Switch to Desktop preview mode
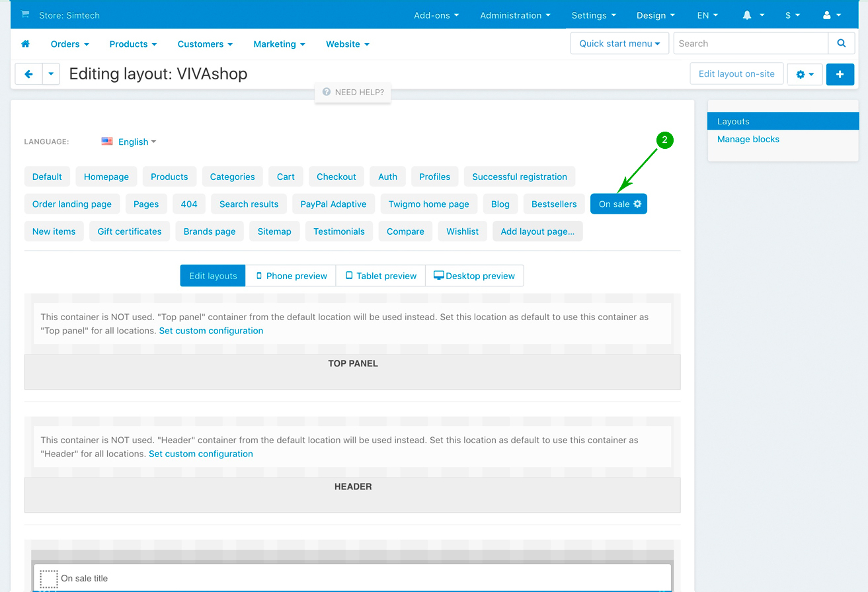868x592 pixels. pos(474,276)
